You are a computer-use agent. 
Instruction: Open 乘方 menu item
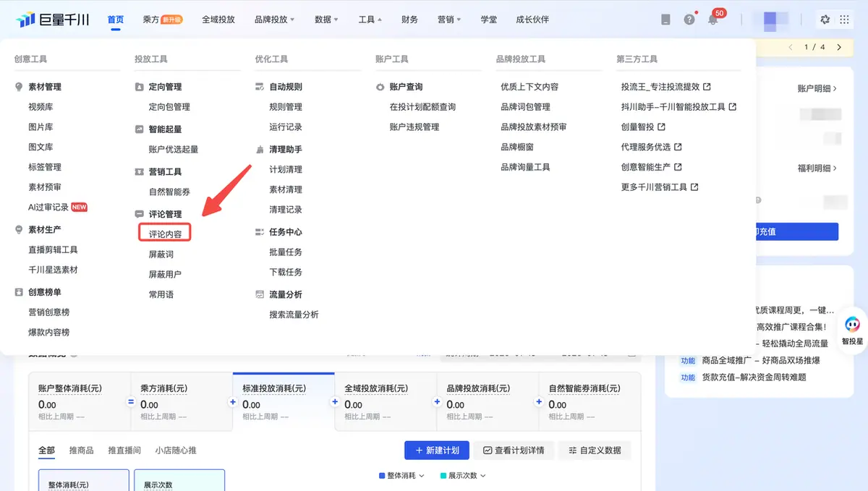pyautogui.click(x=162, y=20)
